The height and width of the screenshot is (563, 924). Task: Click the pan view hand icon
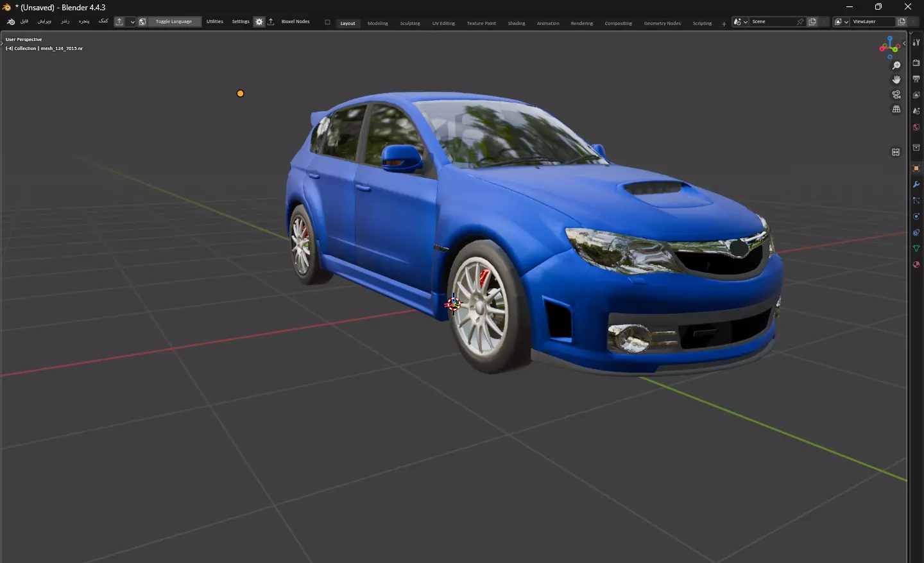click(x=896, y=80)
